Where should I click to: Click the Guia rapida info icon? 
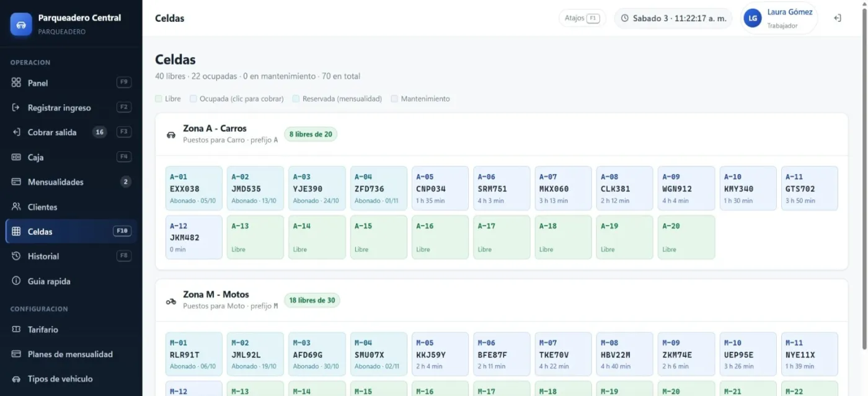tap(16, 281)
